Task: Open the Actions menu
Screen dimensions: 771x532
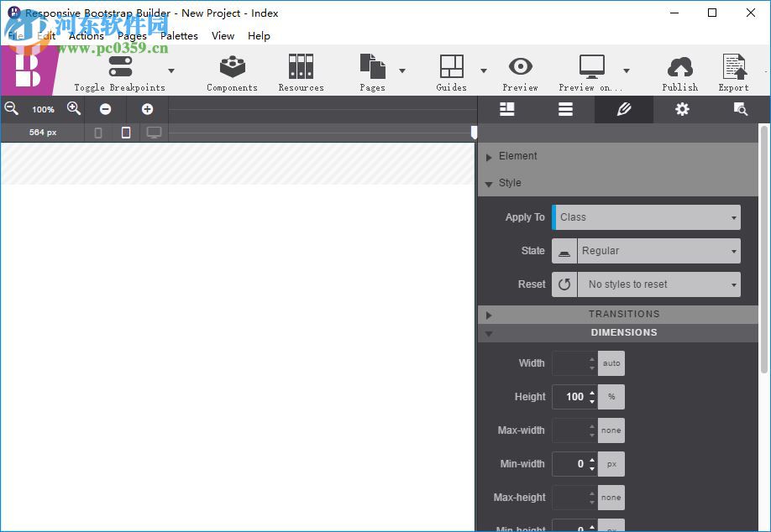Action: [x=86, y=36]
